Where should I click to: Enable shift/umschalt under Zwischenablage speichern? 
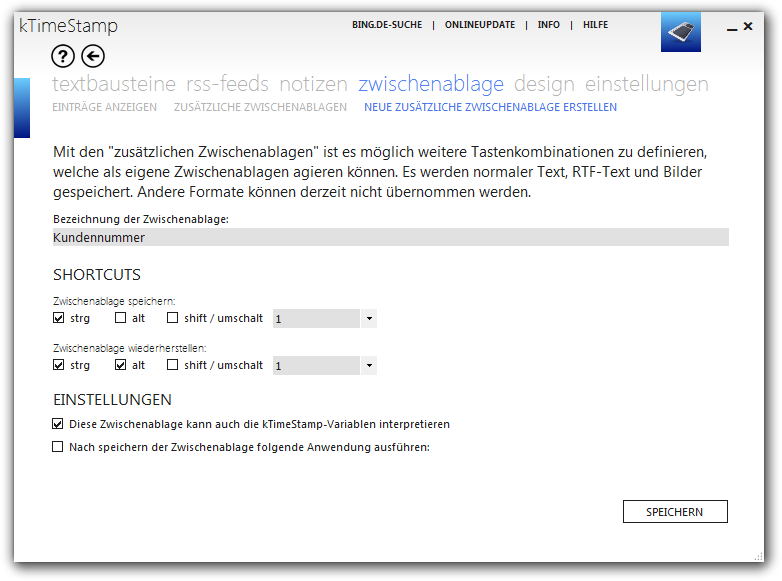pyautogui.click(x=172, y=318)
